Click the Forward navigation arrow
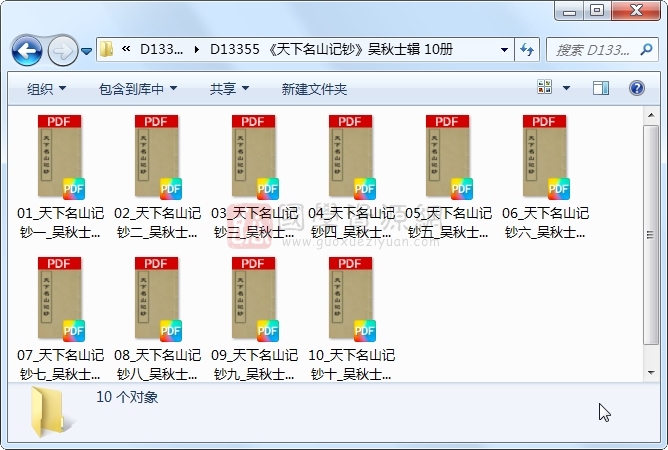The width and height of the screenshot is (668, 450). pyautogui.click(x=63, y=51)
